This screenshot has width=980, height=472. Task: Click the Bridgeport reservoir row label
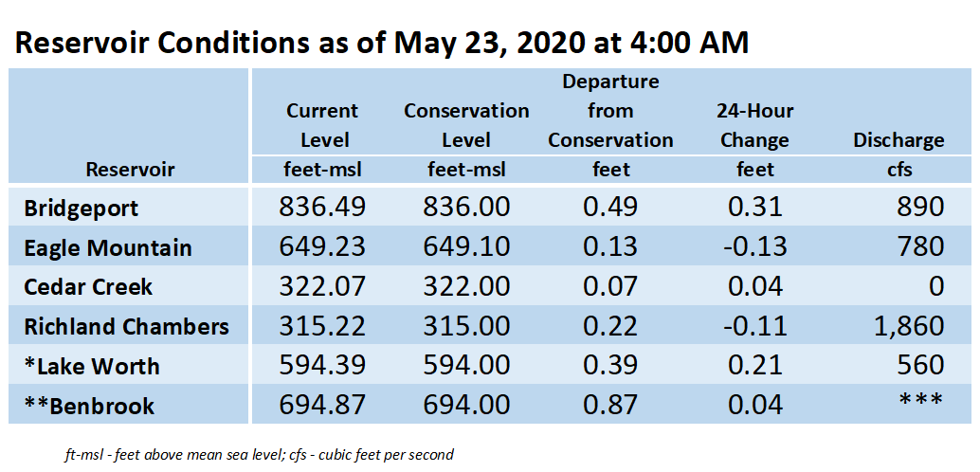(x=81, y=209)
